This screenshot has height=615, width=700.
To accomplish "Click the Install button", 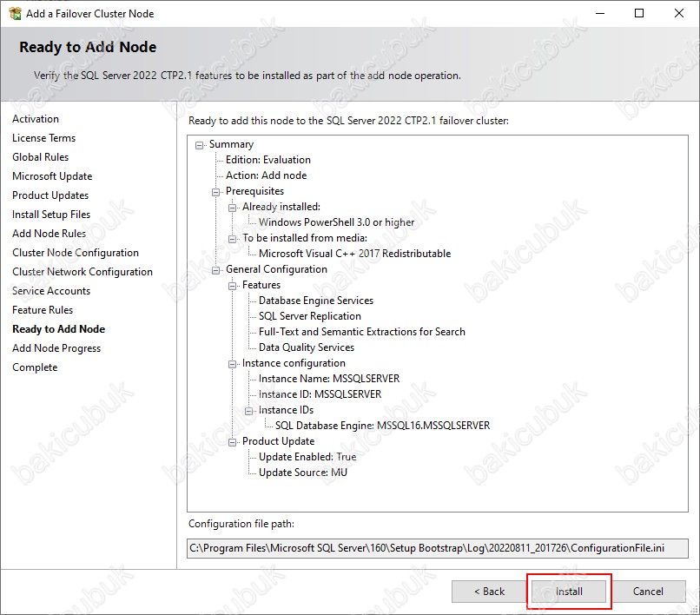I will point(569,592).
